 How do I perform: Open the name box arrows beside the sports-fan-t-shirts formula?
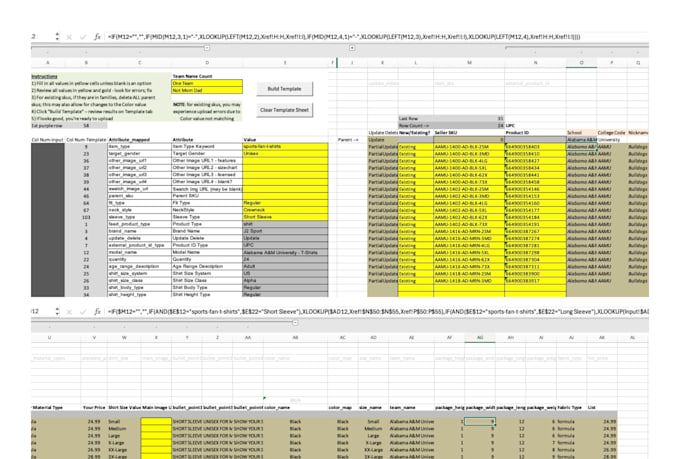click(57, 311)
